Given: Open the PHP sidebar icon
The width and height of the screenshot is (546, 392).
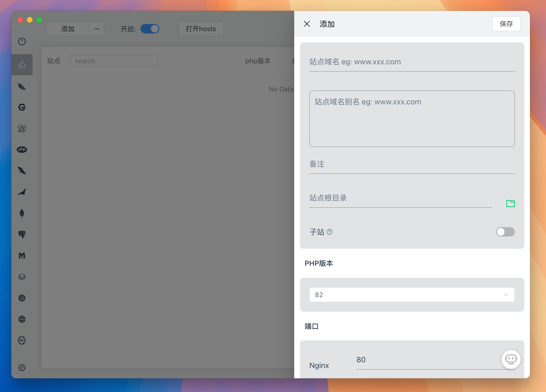Looking at the screenshot, I should (x=22, y=149).
